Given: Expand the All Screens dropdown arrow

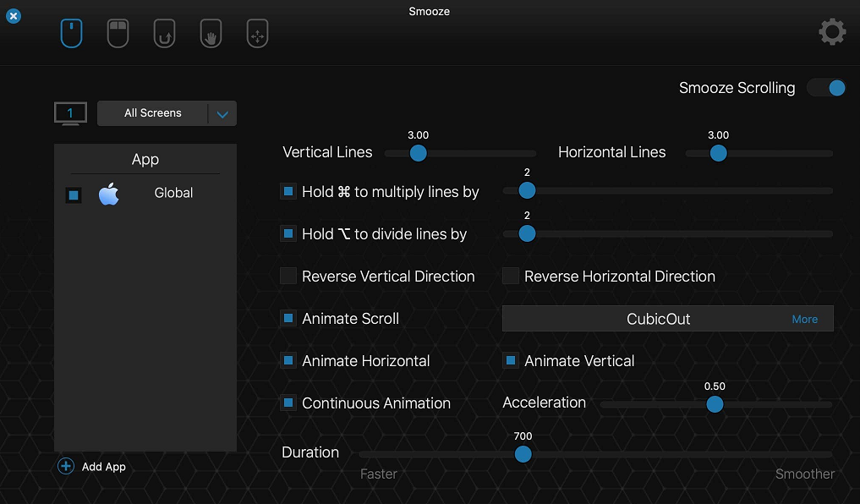Looking at the screenshot, I should (x=222, y=114).
